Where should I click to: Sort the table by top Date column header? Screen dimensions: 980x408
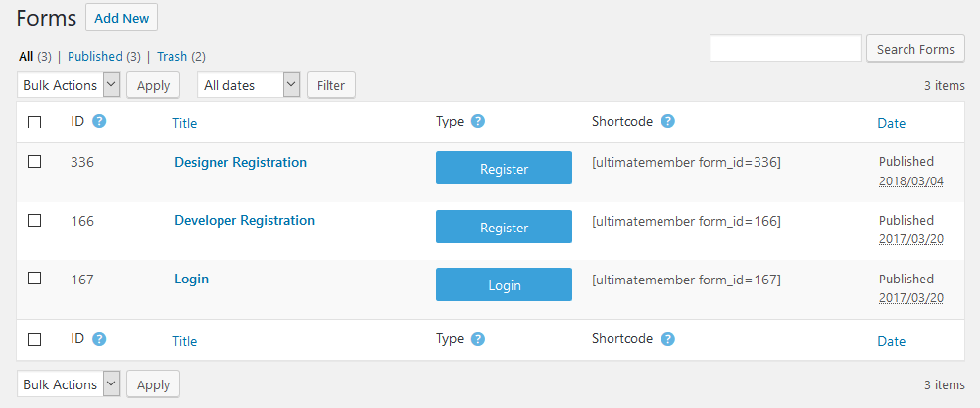point(891,123)
